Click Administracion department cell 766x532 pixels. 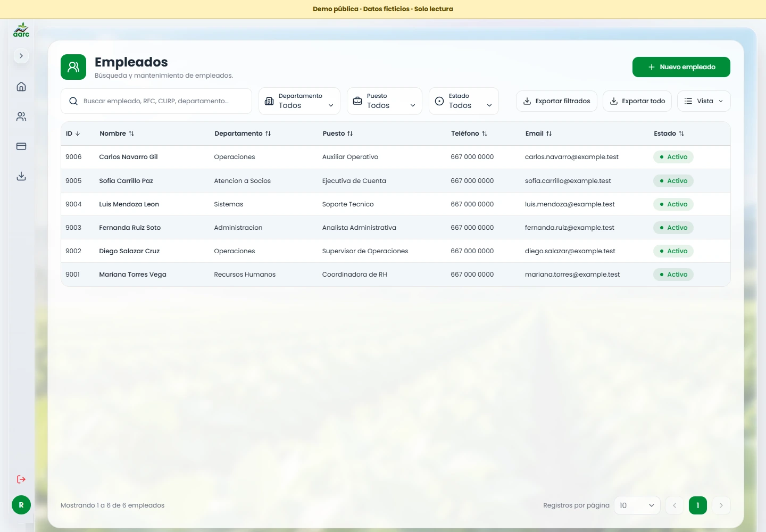click(238, 228)
